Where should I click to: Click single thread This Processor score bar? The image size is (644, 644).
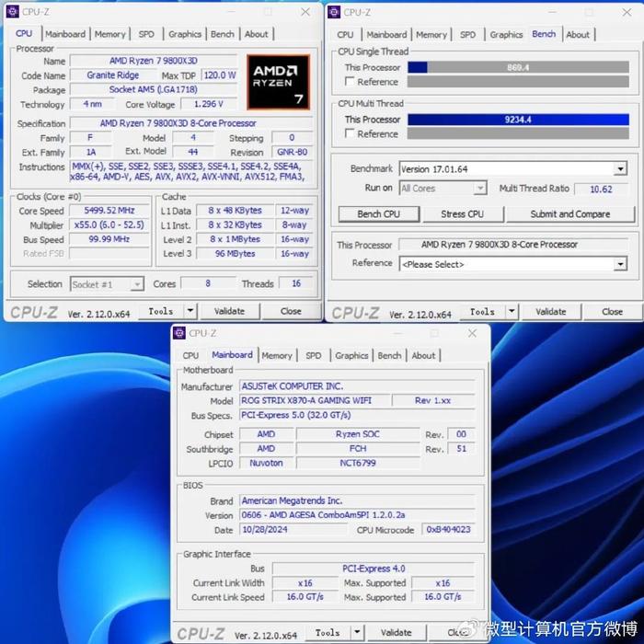518,67
